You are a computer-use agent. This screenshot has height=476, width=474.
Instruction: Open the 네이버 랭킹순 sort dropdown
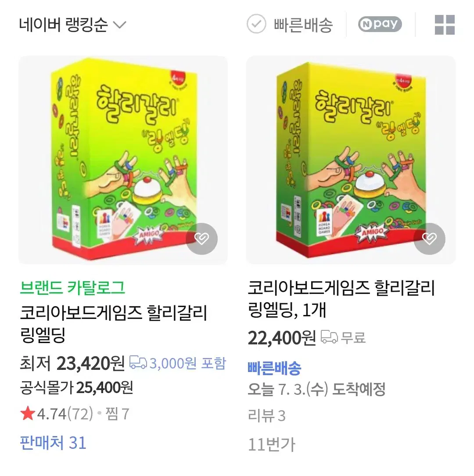[x=72, y=25]
